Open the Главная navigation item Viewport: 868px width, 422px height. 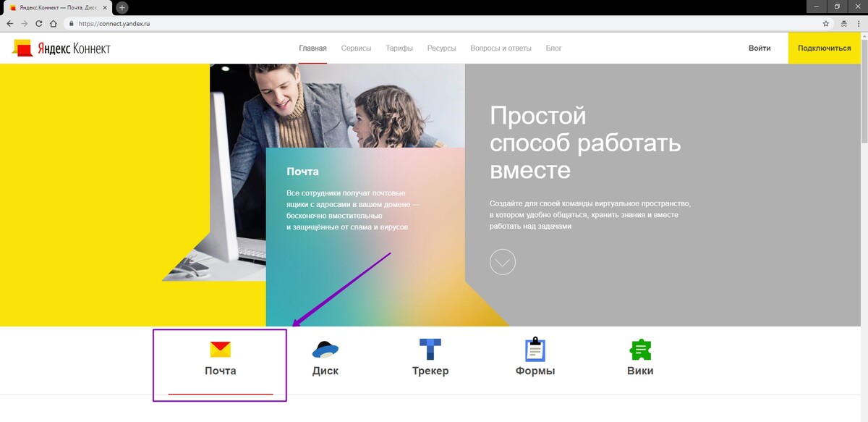(312, 48)
